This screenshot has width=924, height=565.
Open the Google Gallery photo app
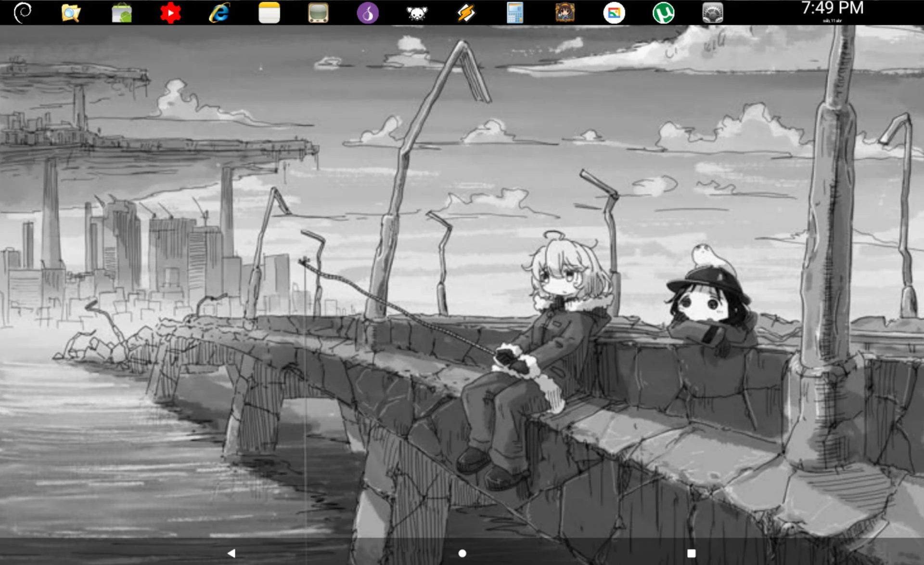point(614,13)
